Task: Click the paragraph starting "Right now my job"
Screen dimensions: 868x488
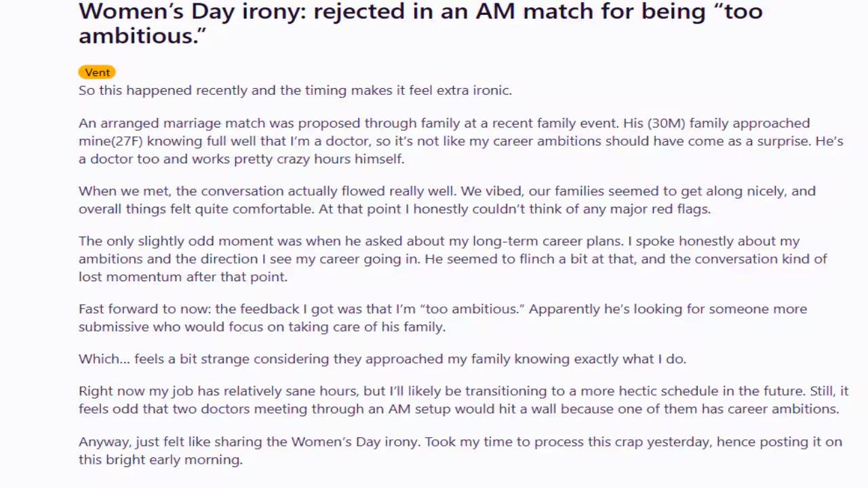Action: (x=463, y=400)
